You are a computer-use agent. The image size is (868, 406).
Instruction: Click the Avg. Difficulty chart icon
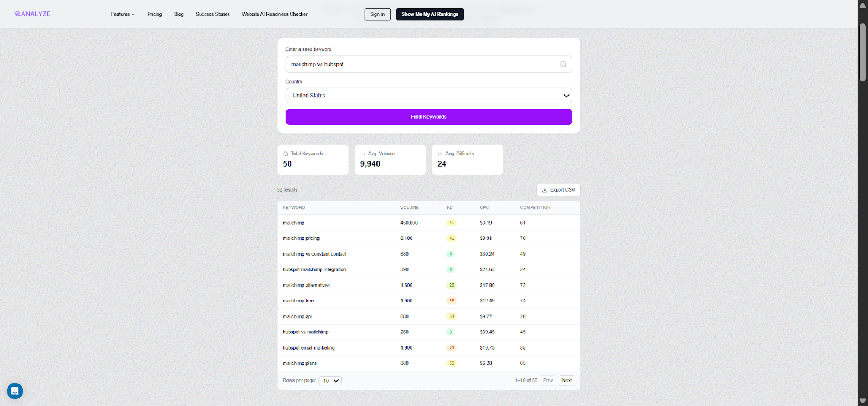(441, 154)
